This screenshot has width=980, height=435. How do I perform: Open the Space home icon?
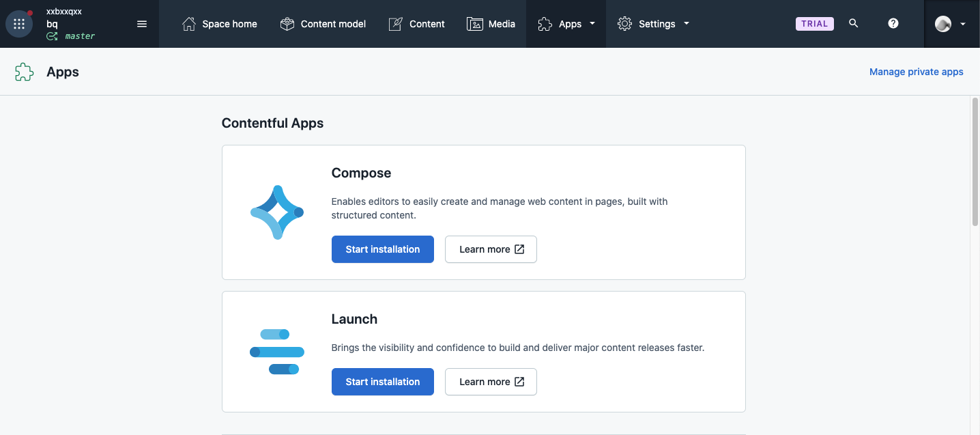click(189, 23)
